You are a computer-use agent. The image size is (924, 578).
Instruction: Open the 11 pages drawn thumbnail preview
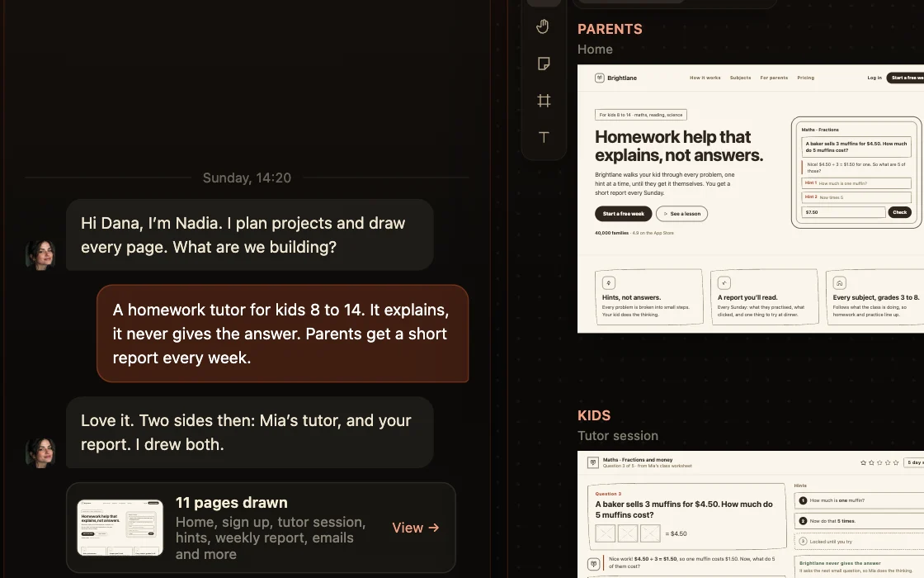[120, 528]
